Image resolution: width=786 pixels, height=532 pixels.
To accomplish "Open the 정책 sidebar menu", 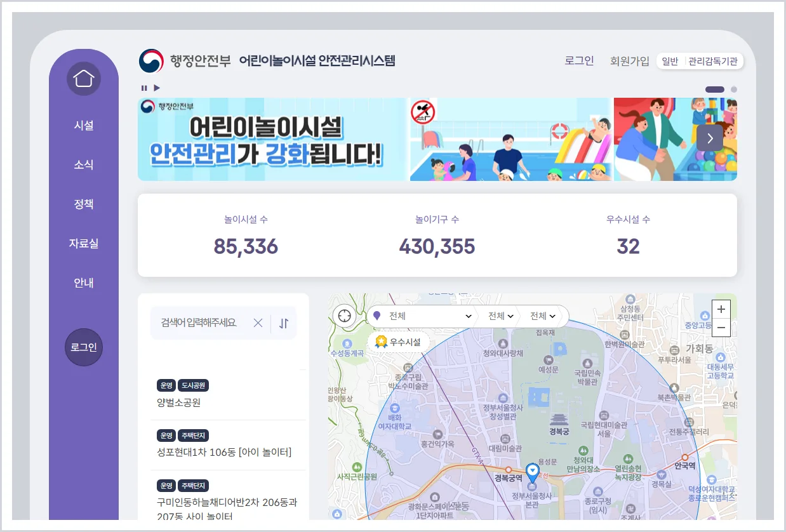I will 84,204.
